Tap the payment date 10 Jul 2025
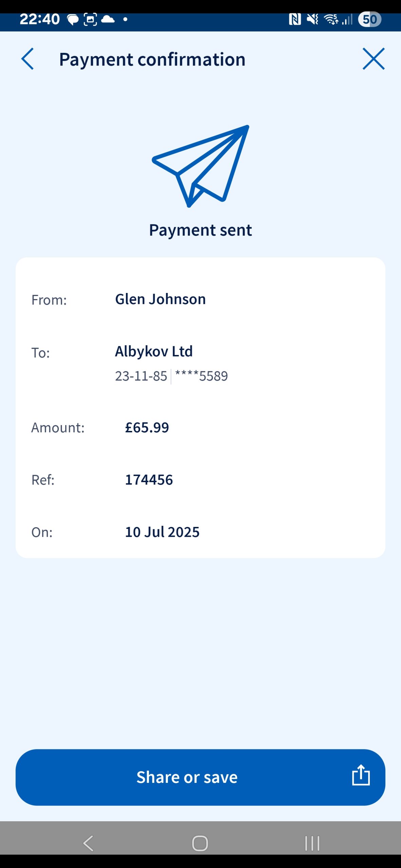Image resolution: width=401 pixels, height=868 pixels. pos(162,532)
